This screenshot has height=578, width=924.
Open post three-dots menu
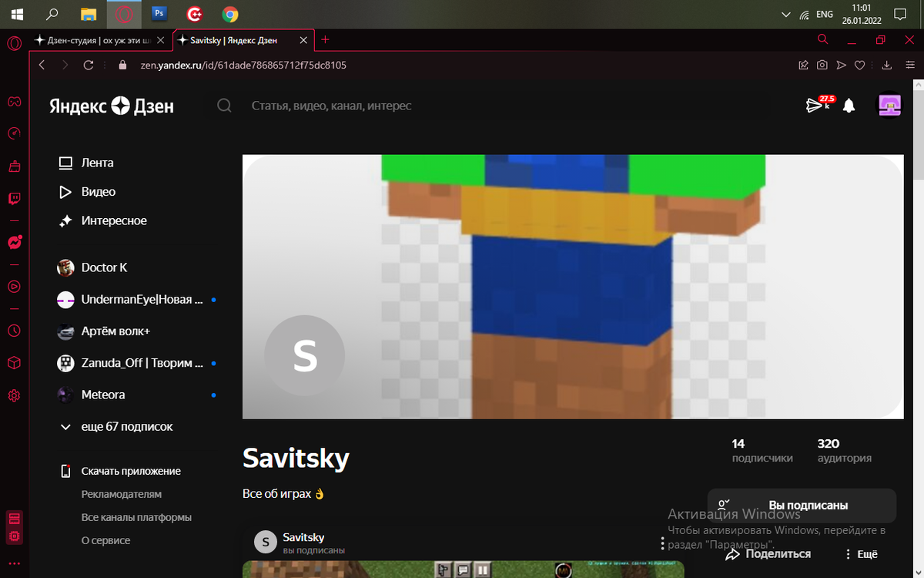pyautogui.click(x=662, y=543)
